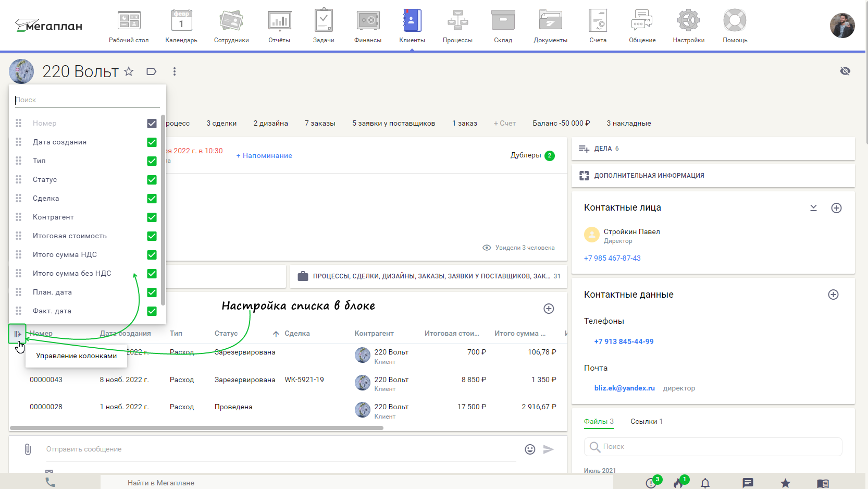Click the send message arrow icon
The height and width of the screenshot is (489, 868).
tap(548, 449)
